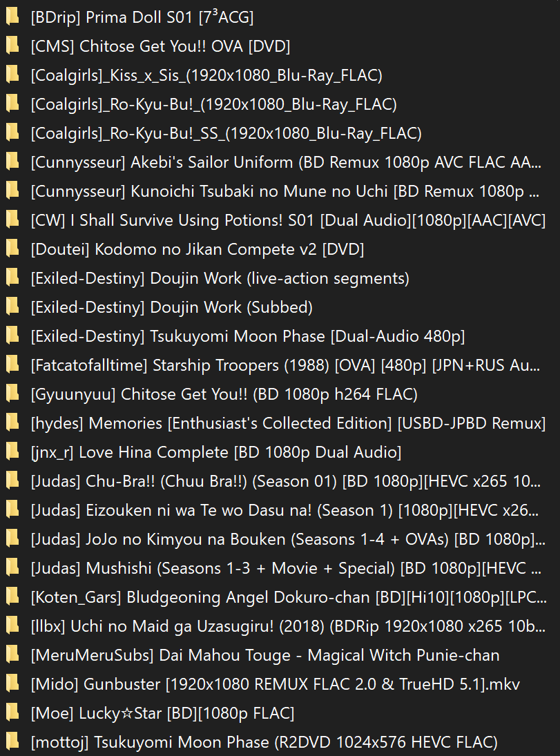The height and width of the screenshot is (756, 560).
Task: Select '[Coalgirls]_Kiss_x_Sis_(1920x1080_Blu-Ray_FLAC)' name
Action: click(206, 75)
